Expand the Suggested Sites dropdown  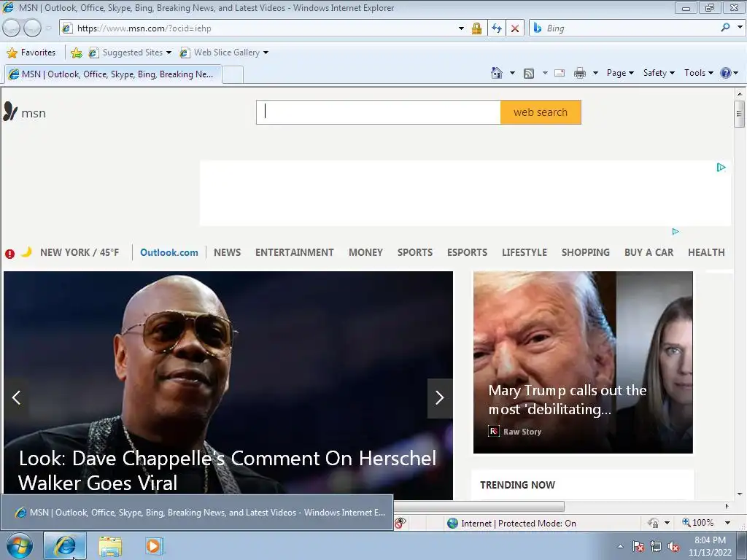point(169,52)
